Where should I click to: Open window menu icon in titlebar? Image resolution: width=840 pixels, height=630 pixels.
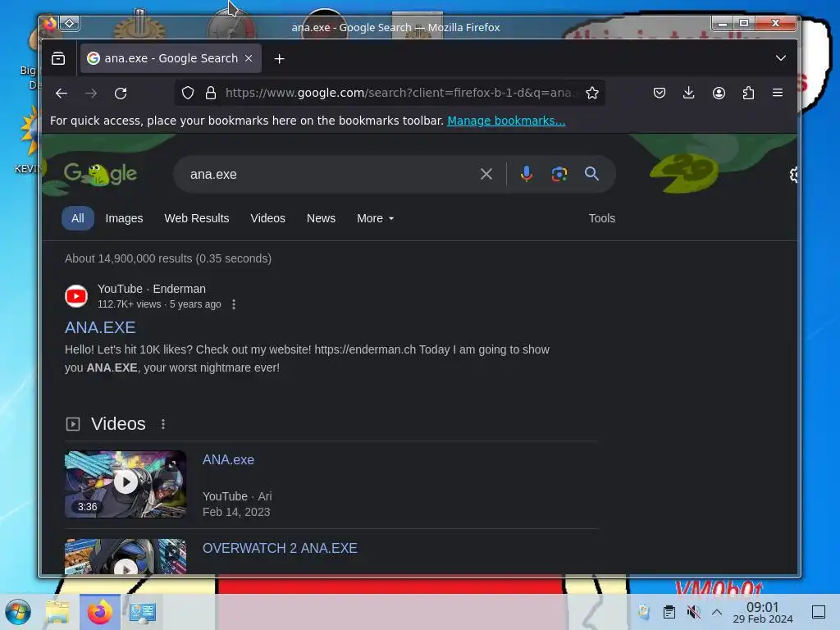coord(50,24)
